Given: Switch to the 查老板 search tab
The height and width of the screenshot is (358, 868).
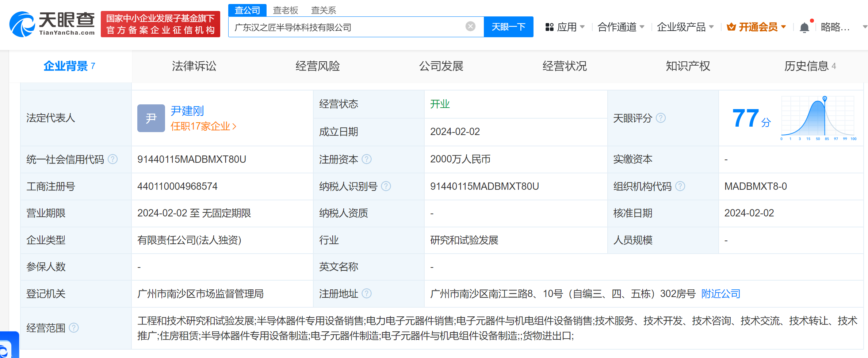Looking at the screenshot, I should tap(286, 10).
